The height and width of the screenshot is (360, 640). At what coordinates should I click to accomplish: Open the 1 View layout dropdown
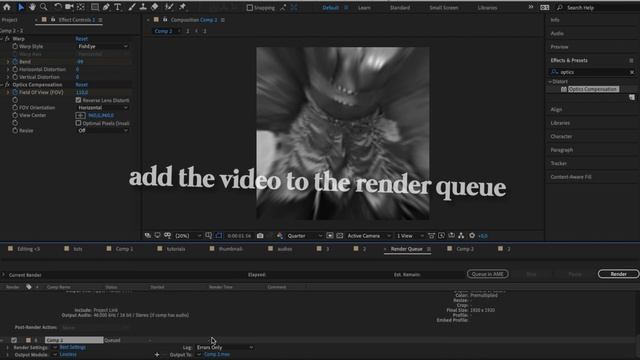point(410,236)
